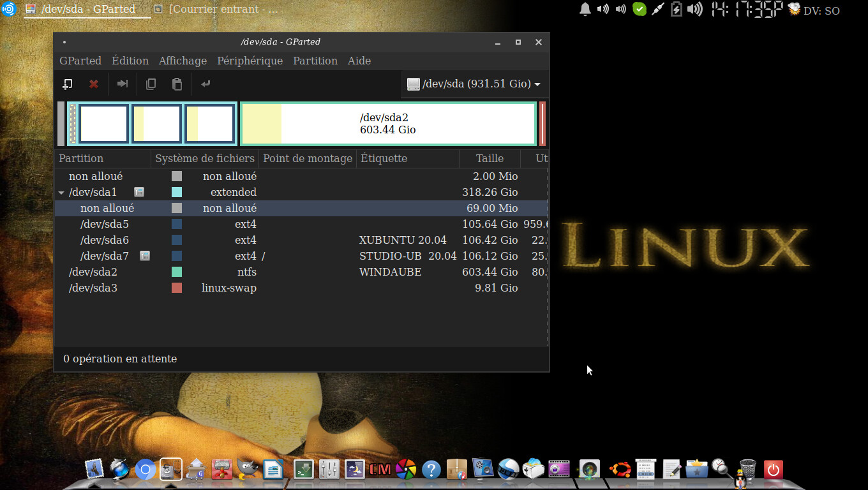
Task: Open the /dev/sda device selector dropdown
Action: pos(474,84)
